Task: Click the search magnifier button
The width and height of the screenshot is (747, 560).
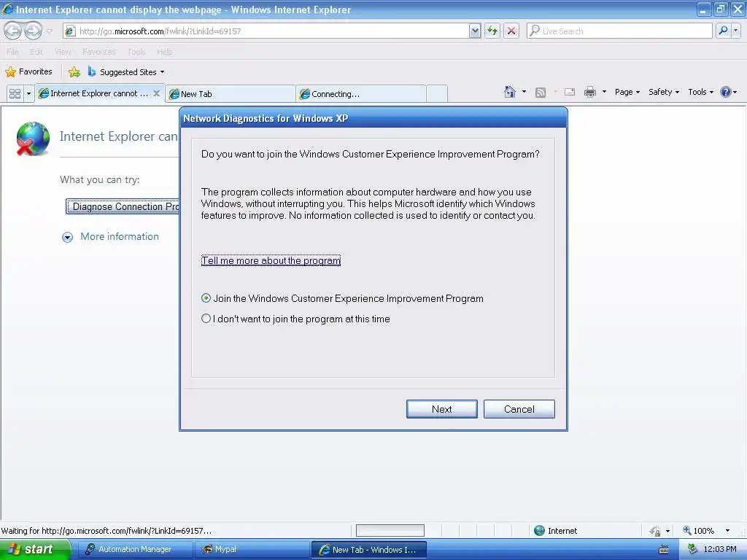Action: [x=723, y=31]
